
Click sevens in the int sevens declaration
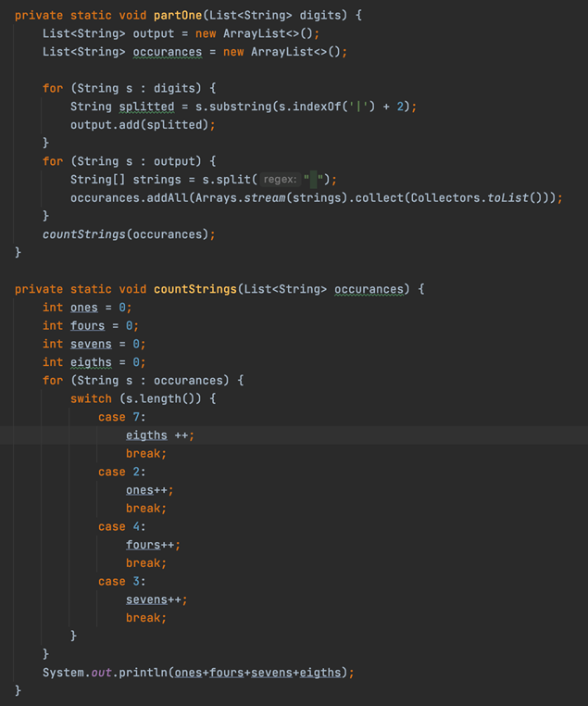91,344
